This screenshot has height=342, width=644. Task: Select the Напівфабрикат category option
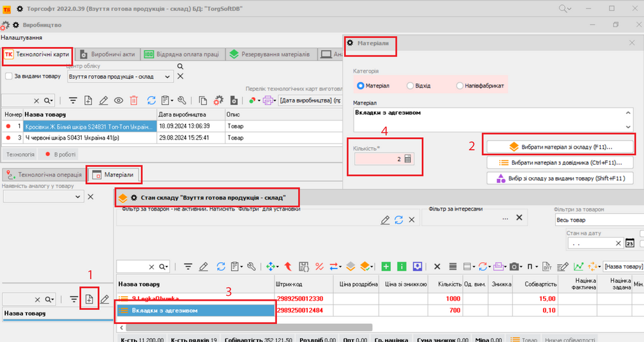459,86
